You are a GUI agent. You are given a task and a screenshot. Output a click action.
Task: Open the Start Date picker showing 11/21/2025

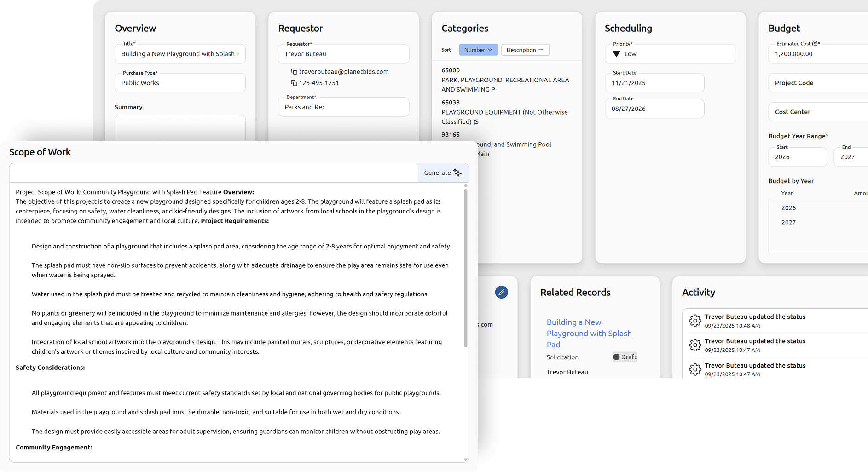(654, 83)
